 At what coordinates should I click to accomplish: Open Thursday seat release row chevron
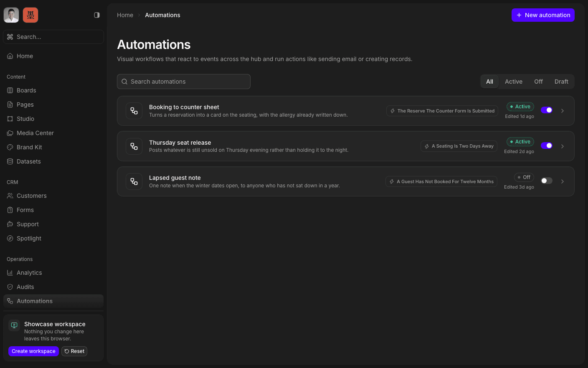tap(563, 146)
